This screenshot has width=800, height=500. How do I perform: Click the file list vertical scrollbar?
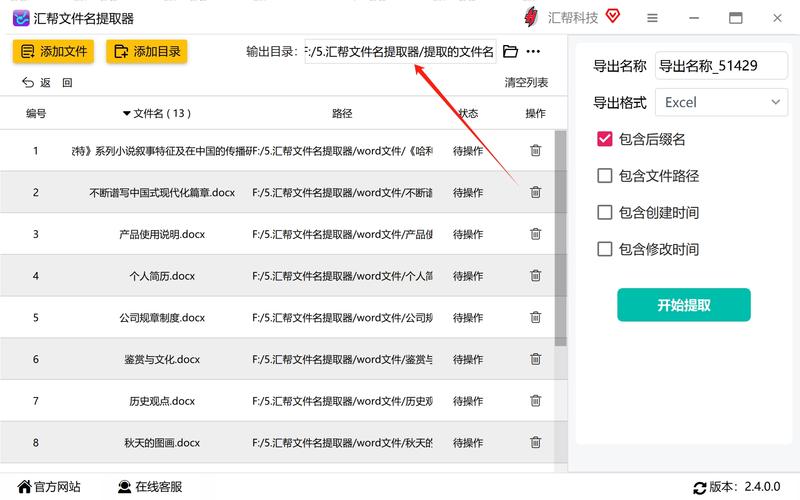(x=560, y=238)
